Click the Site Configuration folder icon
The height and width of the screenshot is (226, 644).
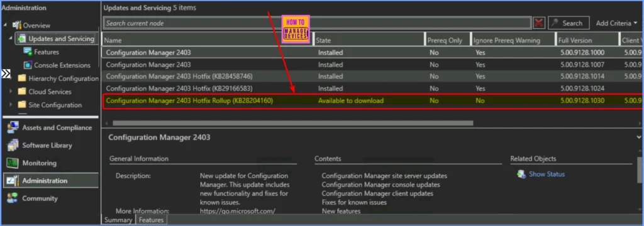22,105
